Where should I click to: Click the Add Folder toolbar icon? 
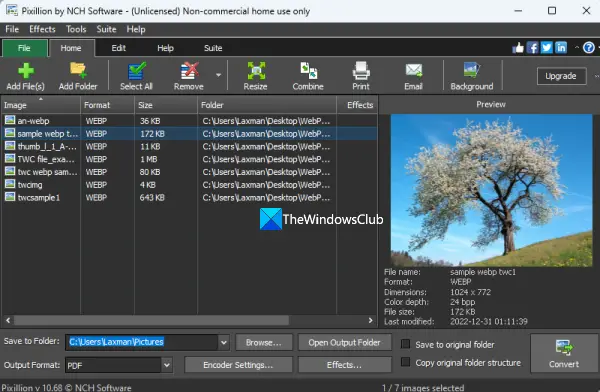[78, 70]
